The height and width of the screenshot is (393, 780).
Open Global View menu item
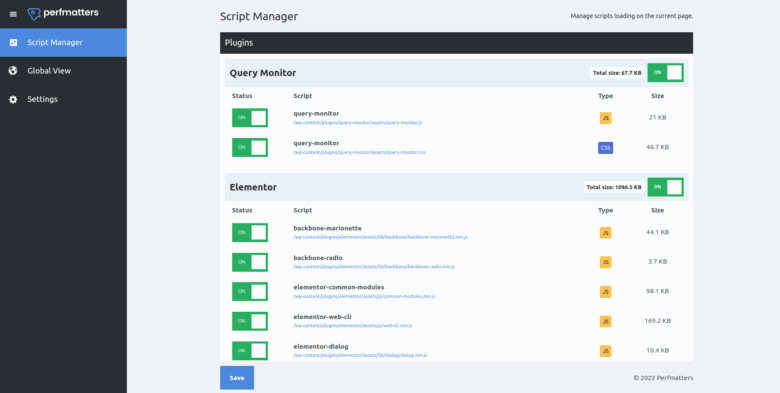click(63, 71)
